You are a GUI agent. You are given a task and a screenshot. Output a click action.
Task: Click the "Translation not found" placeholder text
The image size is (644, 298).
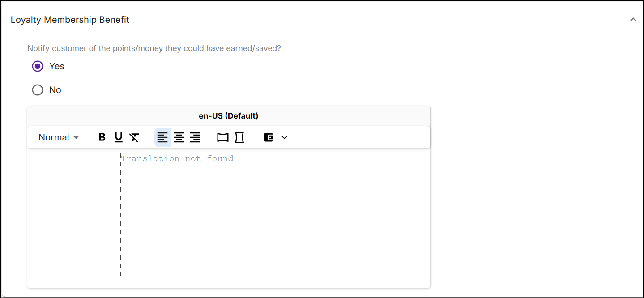tap(177, 158)
